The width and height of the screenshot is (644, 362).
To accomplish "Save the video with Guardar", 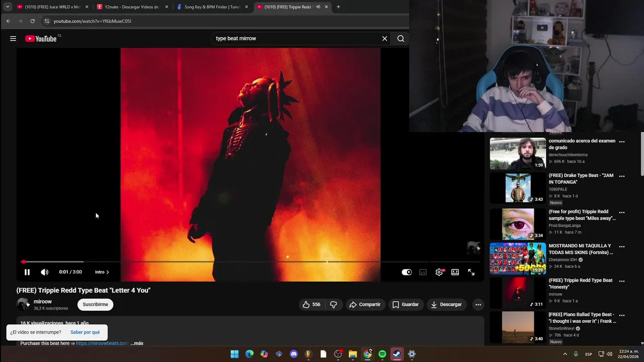I will 406,304.
